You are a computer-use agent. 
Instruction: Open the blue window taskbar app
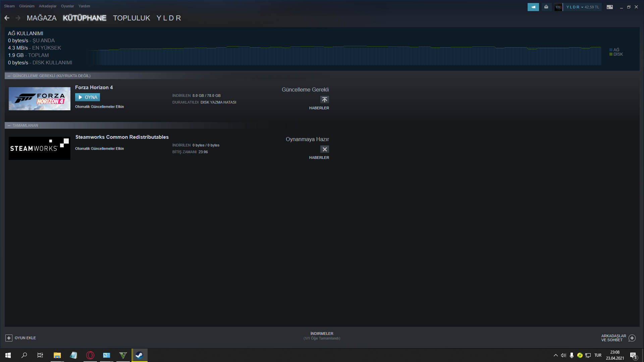click(107, 355)
